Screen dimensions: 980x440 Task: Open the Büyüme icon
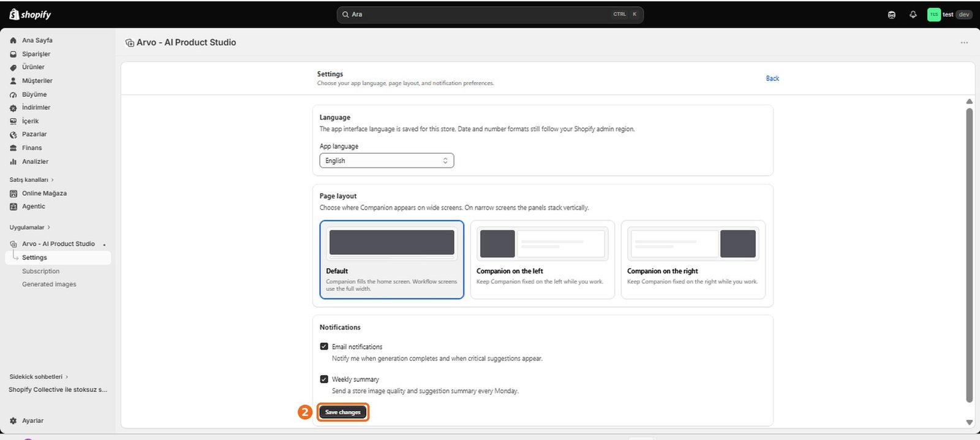pyautogui.click(x=13, y=94)
